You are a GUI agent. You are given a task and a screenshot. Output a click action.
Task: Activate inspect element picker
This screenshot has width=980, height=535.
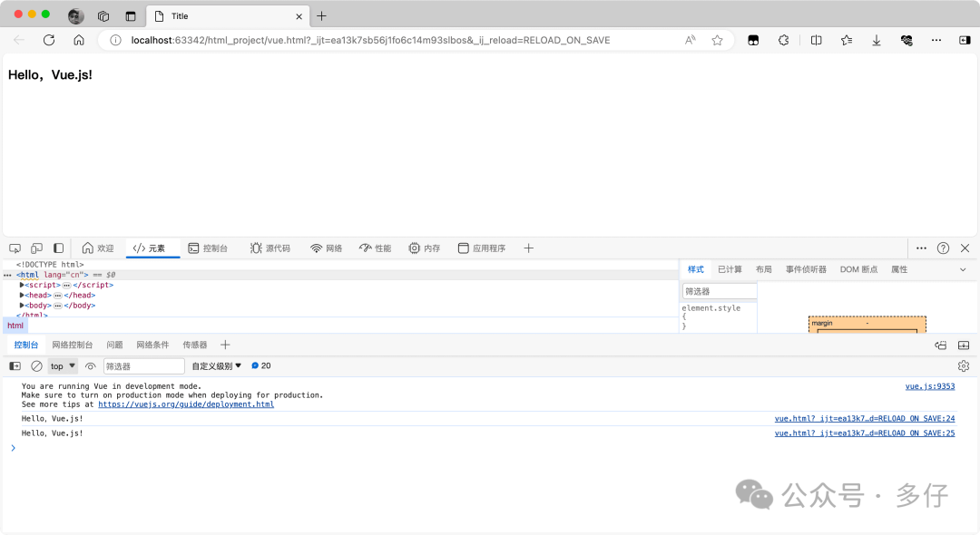[x=15, y=248]
